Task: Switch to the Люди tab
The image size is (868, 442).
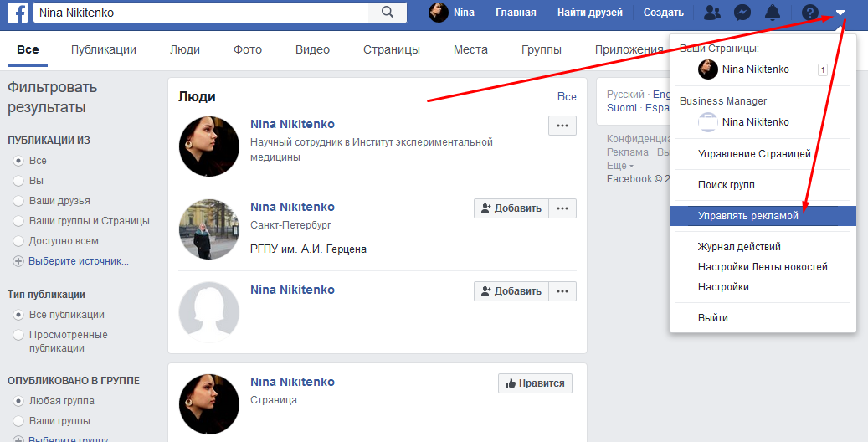Action: pyautogui.click(x=185, y=49)
